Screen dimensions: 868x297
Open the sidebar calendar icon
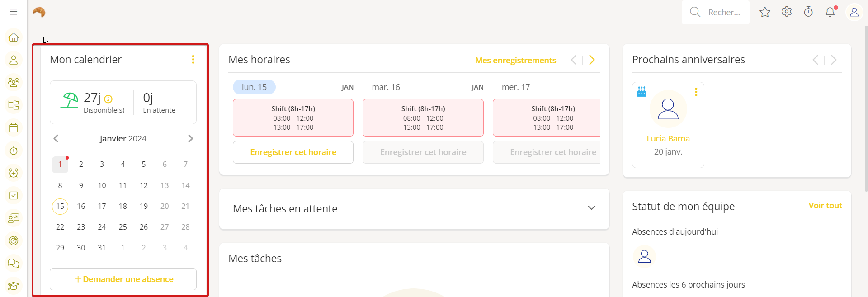click(x=14, y=128)
